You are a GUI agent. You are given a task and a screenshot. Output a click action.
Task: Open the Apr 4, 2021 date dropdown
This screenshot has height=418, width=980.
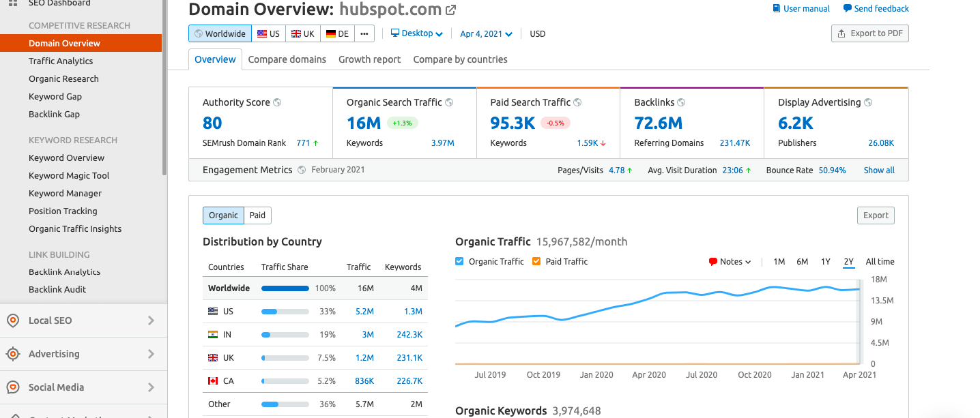486,33
